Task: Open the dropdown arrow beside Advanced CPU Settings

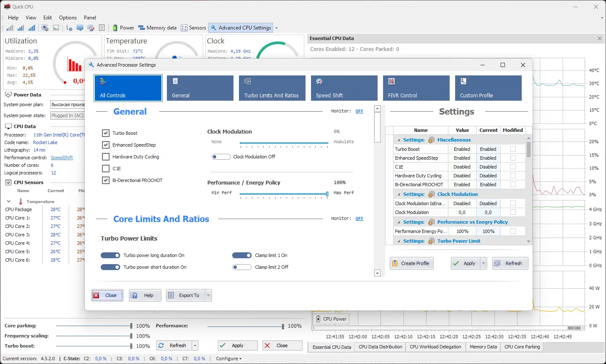Action: coord(276,28)
